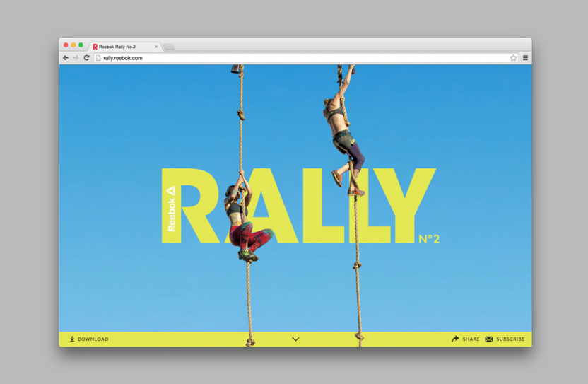Click the browser forward arrow

tap(76, 58)
